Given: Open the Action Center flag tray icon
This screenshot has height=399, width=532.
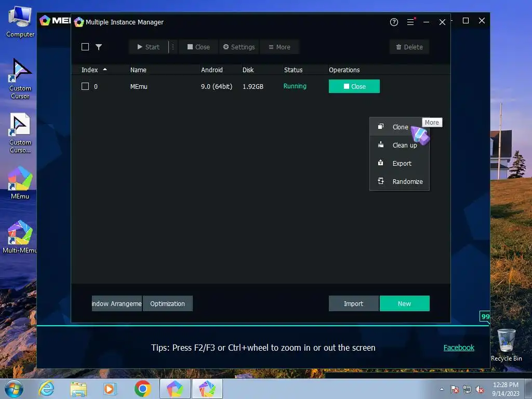Looking at the screenshot, I should (455, 389).
